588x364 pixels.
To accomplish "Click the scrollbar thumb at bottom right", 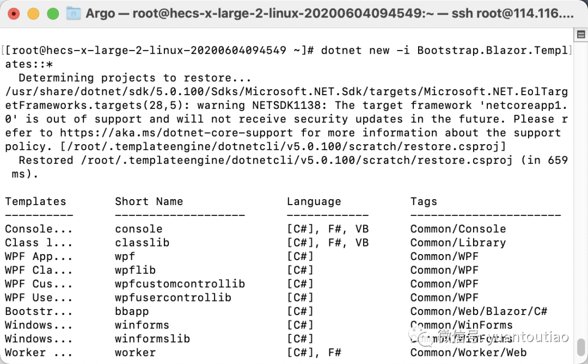I will click(x=581, y=347).
